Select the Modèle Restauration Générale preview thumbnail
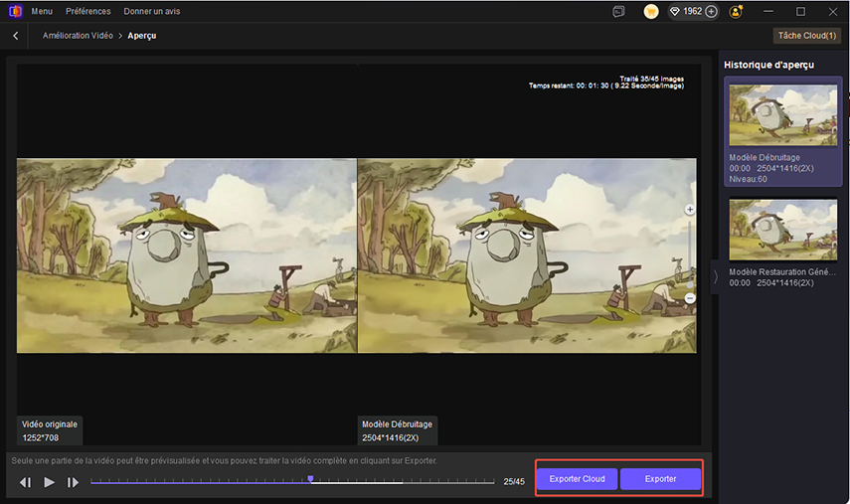This screenshot has width=850, height=504. point(782,230)
